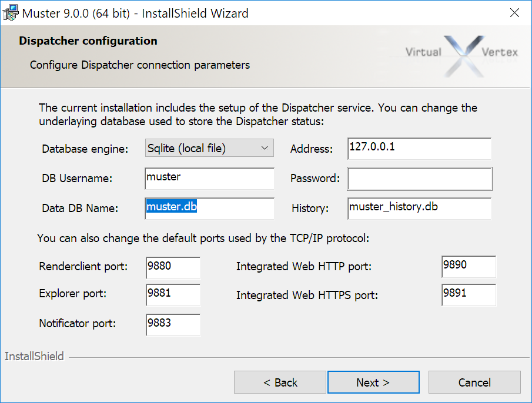Proceed with the Next button

coord(373,382)
